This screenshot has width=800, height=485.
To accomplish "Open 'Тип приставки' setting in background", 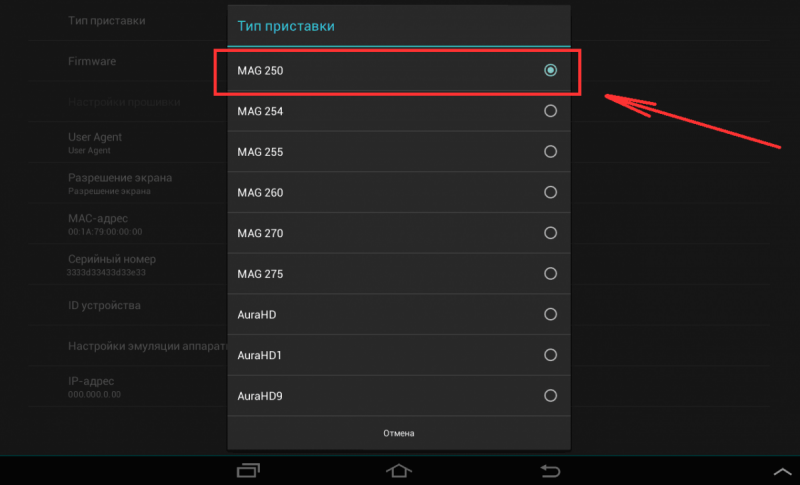I will [x=107, y=21].
